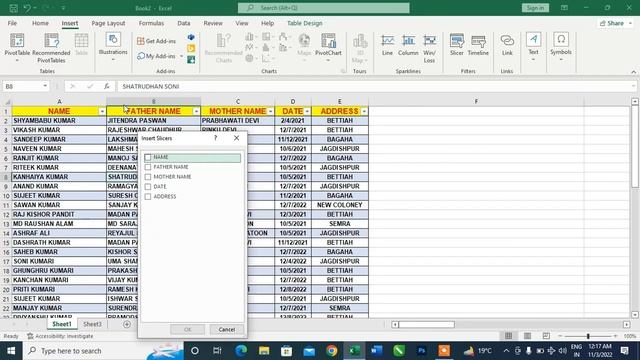Click the vertical scrollbar thumb
640x360 pixels.
coord(635,147)
